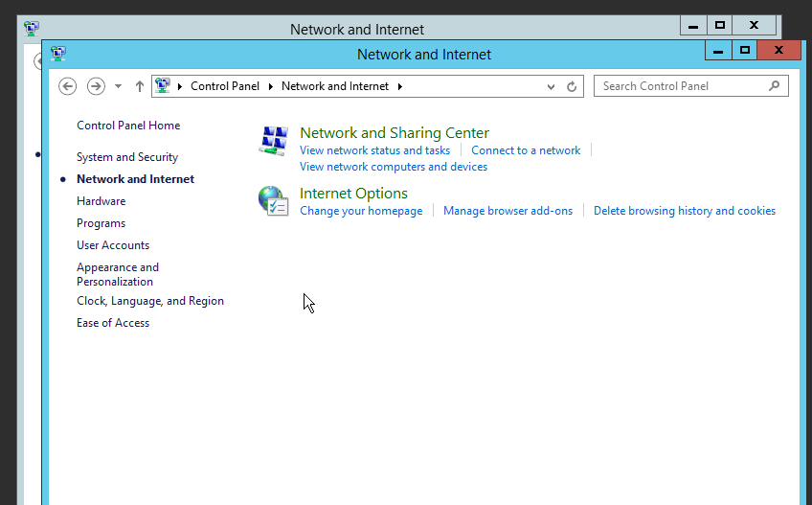Click Connect to a network
The image size is (812, 505).
click(526, 150)
